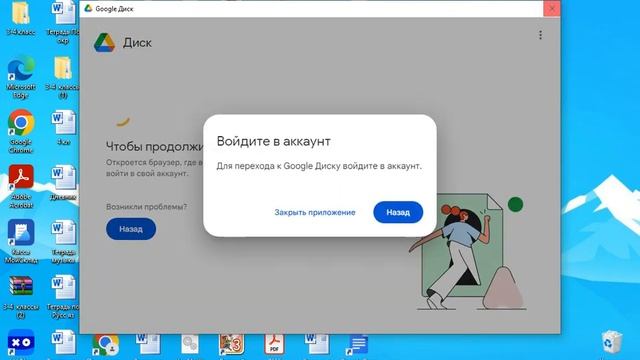640x360 pixels.
Task: Click the Войдите в аккаунт heading
Action: (273, 141)
